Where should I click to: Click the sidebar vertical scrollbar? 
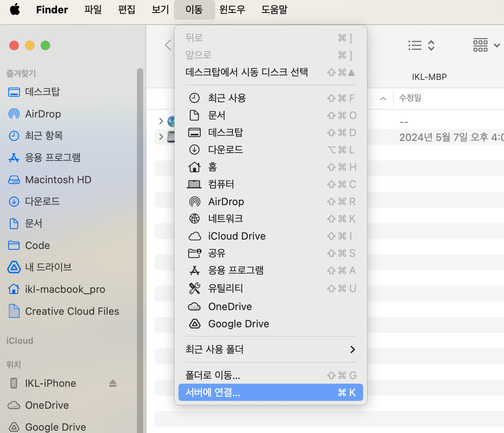point(140,251)
